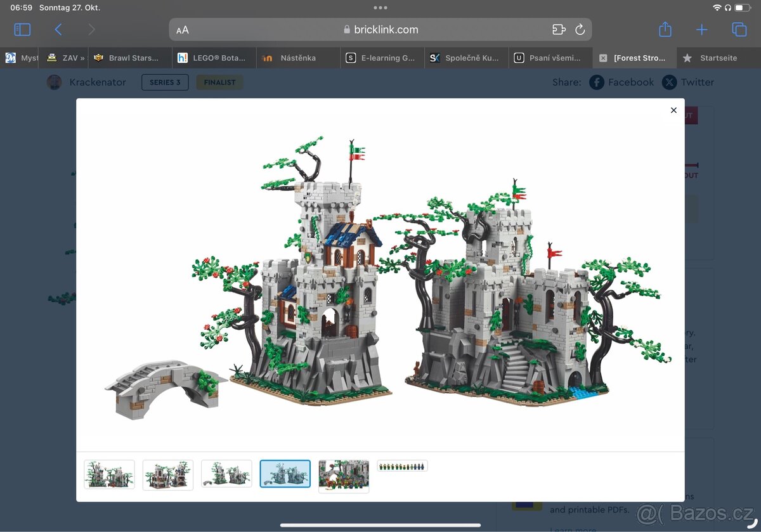This screenshot has height=532, width=761.
Task: Open the Share sheet
Action: coord(665,29)
